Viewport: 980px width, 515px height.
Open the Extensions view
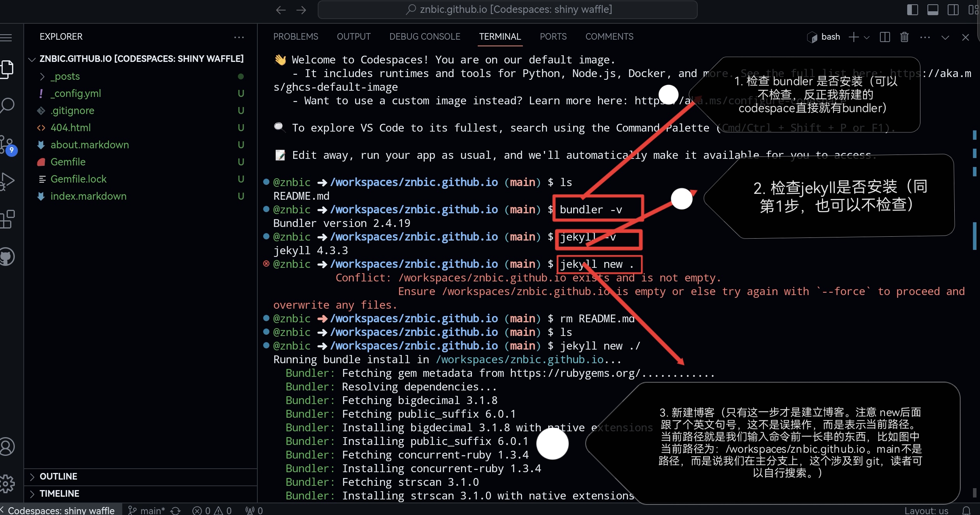coord(7,219)
